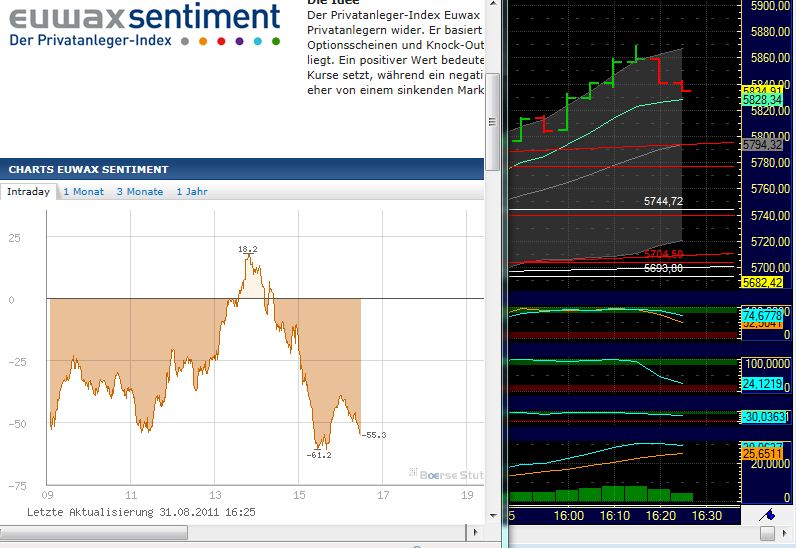Click the drawing tool icon beside time axis
Viewport: 796px width, 548px height.
[x=767, y=515]
